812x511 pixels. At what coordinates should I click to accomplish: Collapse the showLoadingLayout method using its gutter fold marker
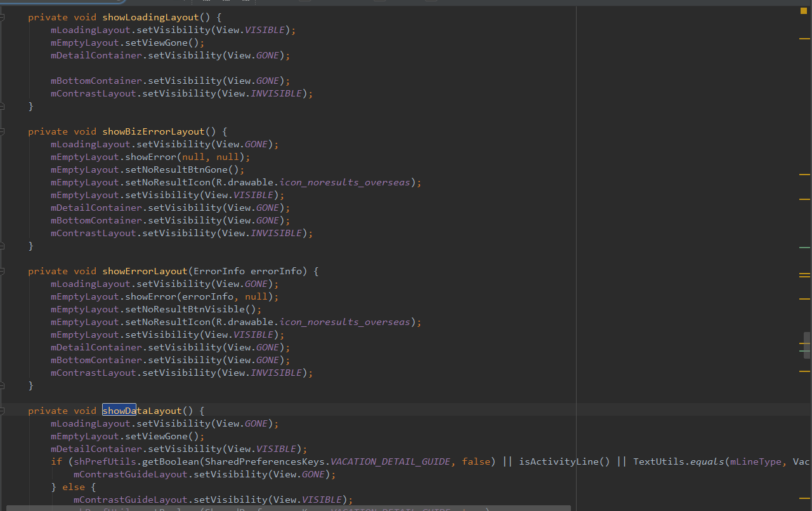pyautogui.click(x=3, y=17)
